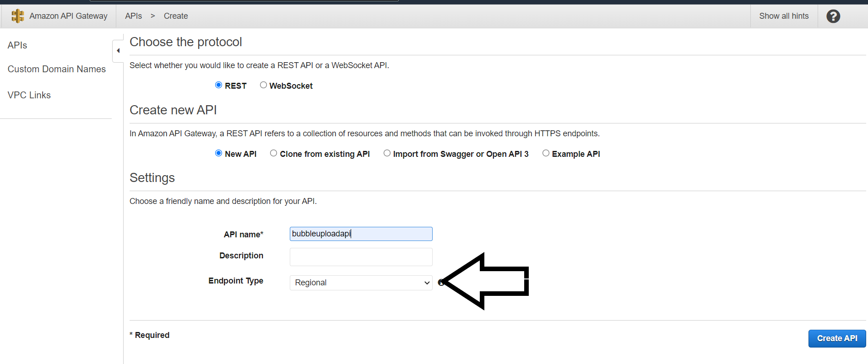Click the APIs breadcrumb link

coord(134,16)
